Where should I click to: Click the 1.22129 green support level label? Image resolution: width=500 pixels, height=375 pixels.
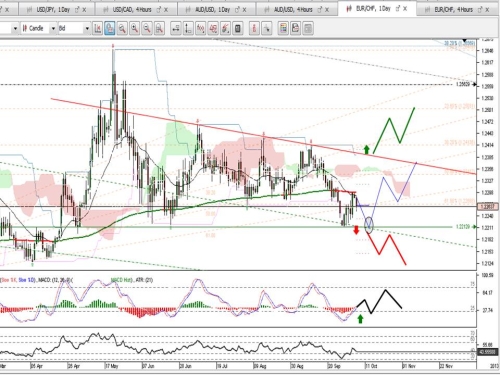(x=463, y=227)
